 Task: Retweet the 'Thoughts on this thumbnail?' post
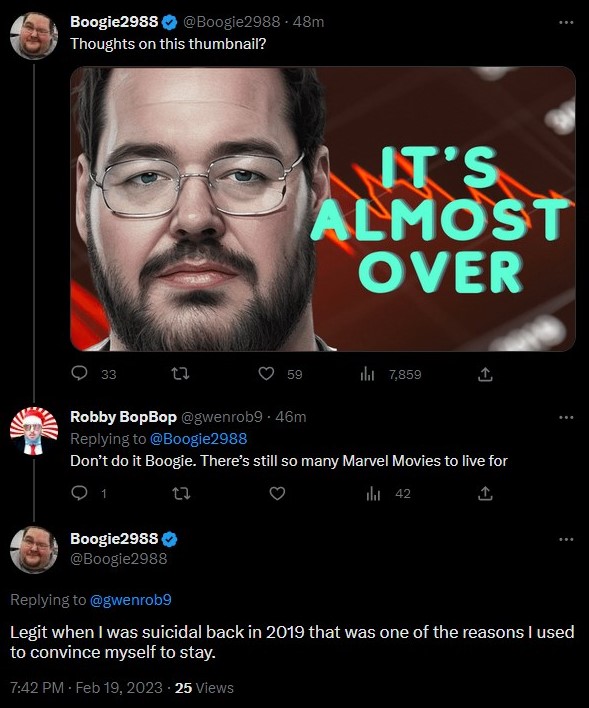point(181,374)
